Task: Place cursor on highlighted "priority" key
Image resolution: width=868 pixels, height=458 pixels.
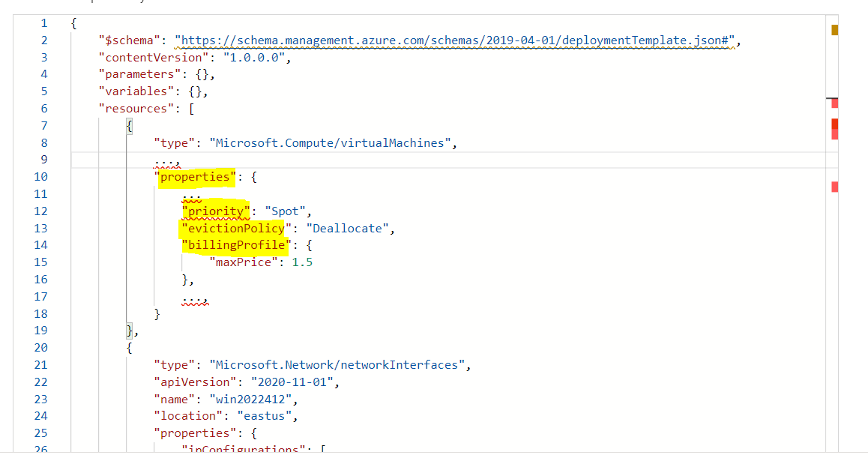Action: click(x=216, y=211)
